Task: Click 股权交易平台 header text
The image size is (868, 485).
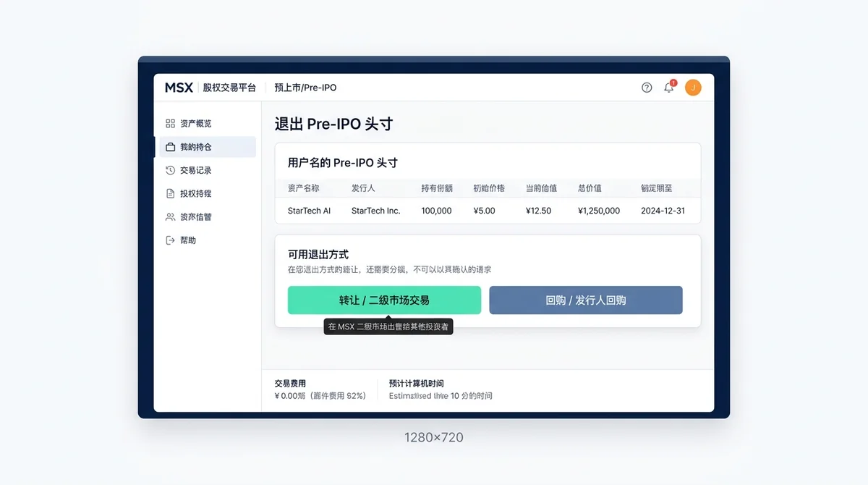Action: 229,88
